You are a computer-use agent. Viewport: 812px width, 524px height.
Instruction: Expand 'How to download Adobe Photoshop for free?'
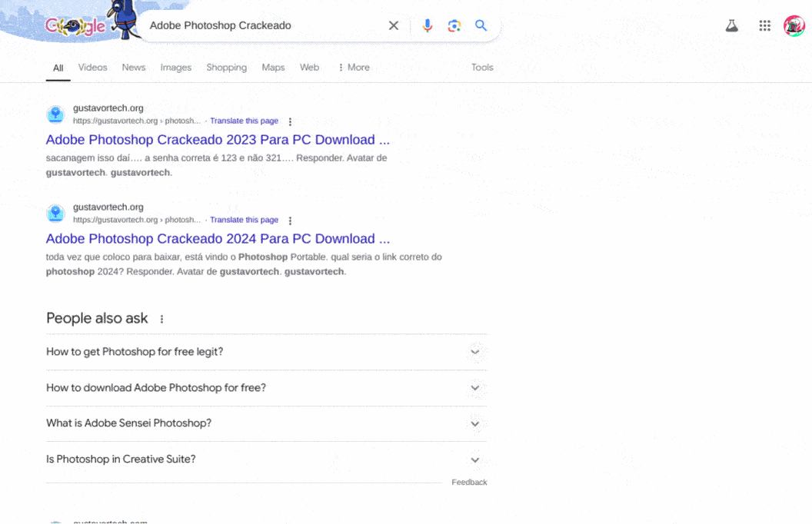pos(266,388)
